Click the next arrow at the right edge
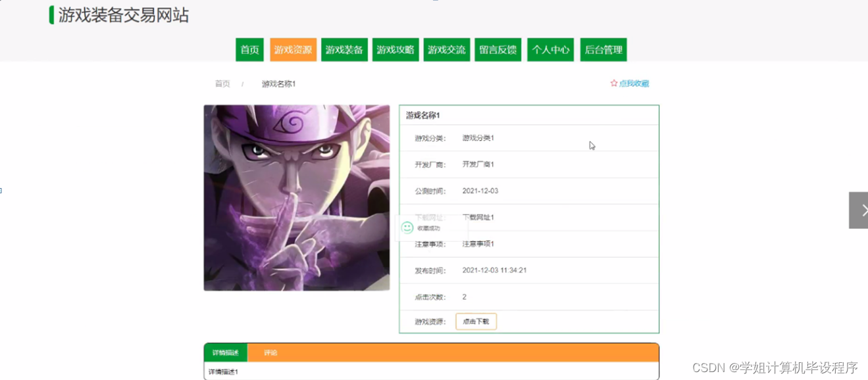The width and height of the screenshot is (868, 380). [x=859, y=210]
